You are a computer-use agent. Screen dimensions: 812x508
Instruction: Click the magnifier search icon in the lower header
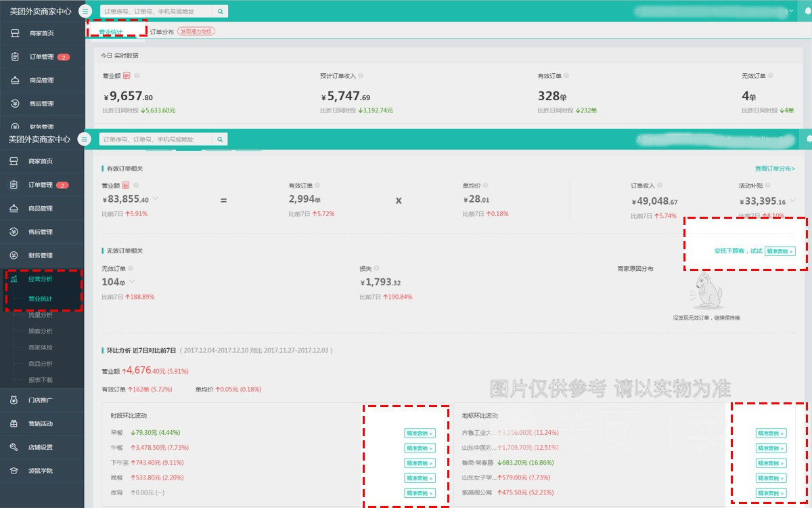click(221, 140)
